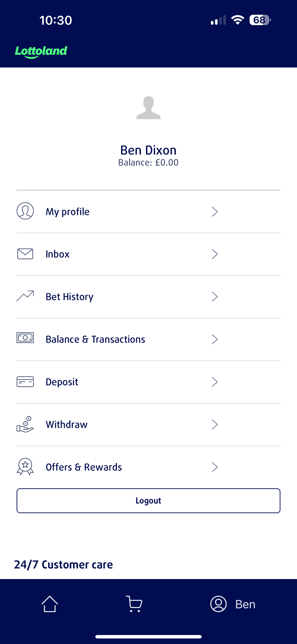The width and height of the screenshot is (297, 644).
Task: Tap the Withdraw hand-with-coins icon
Action: coord(25,424)
